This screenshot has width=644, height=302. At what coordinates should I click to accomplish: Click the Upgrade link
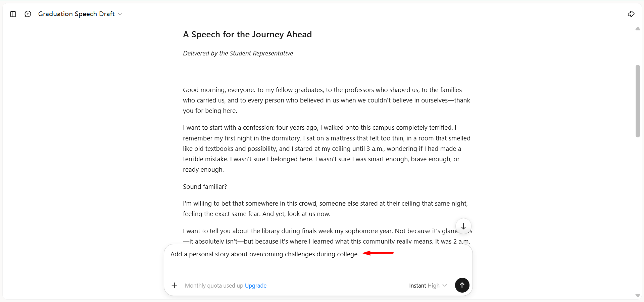pyautogui.click(x=256, y=286)
